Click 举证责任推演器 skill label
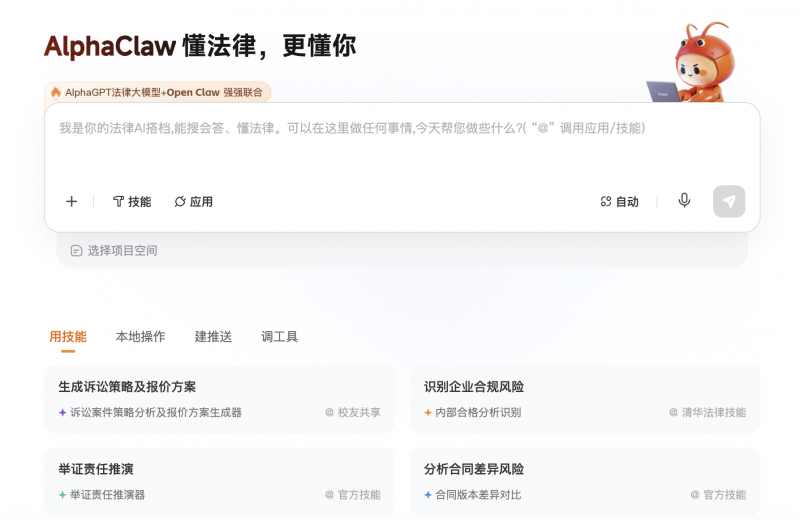 [107, 494]
